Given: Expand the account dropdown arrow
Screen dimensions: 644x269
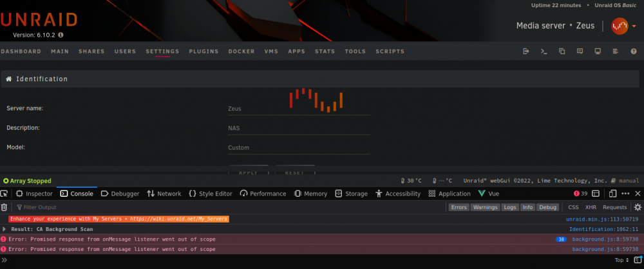Looking at the screenshot, I should [x=634, y=26].
